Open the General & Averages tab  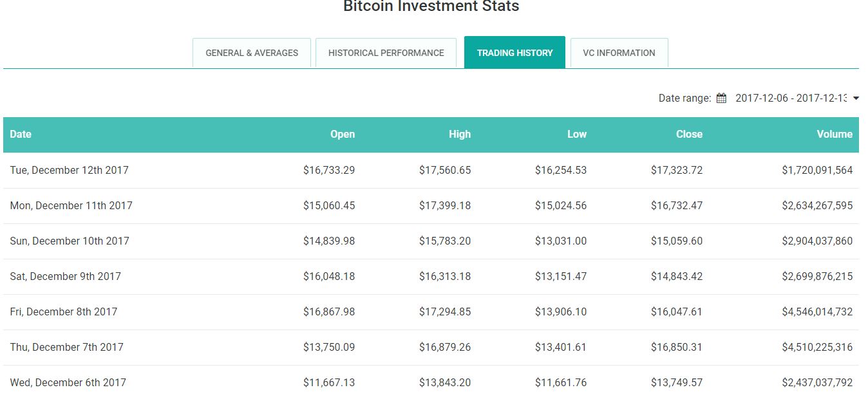click(252, 53)
